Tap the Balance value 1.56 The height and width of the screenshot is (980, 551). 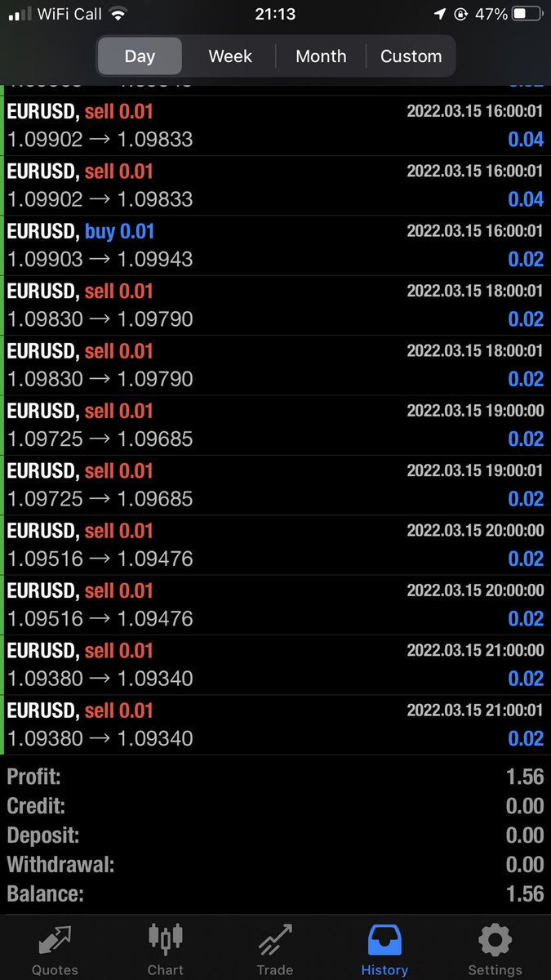(x=525, y=894)
